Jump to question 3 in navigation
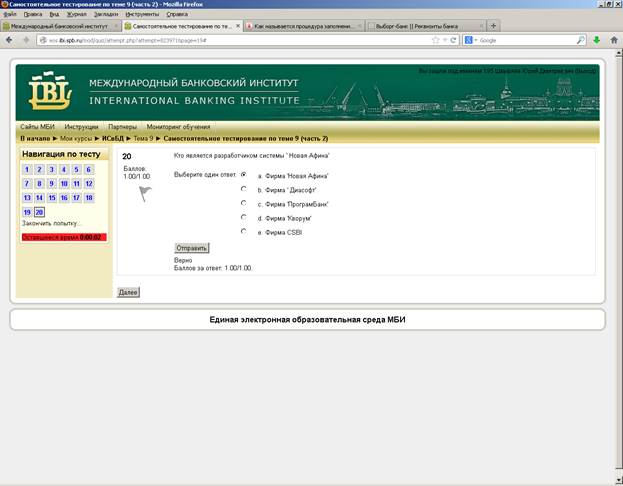Screen dimensions: 623x486 52,170
